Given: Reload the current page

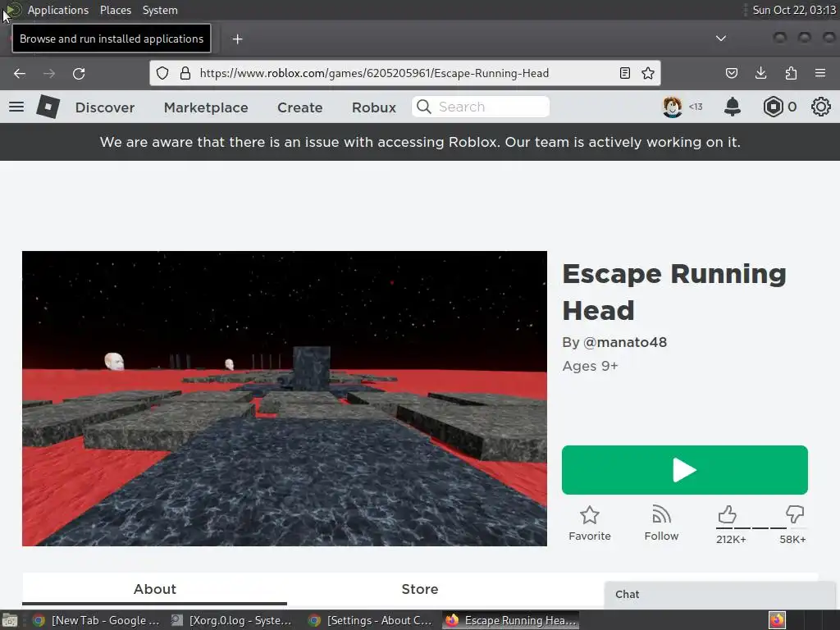Looking at the screenshot, I should 79,73.
